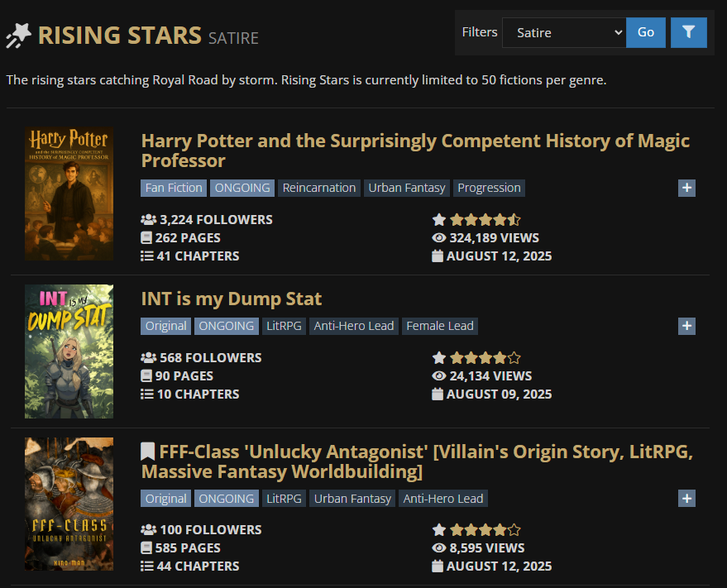The image size is (727, 588).
Task: Select the Fan Fiction tag on Harry Potter
Action: tap(174, 188)
